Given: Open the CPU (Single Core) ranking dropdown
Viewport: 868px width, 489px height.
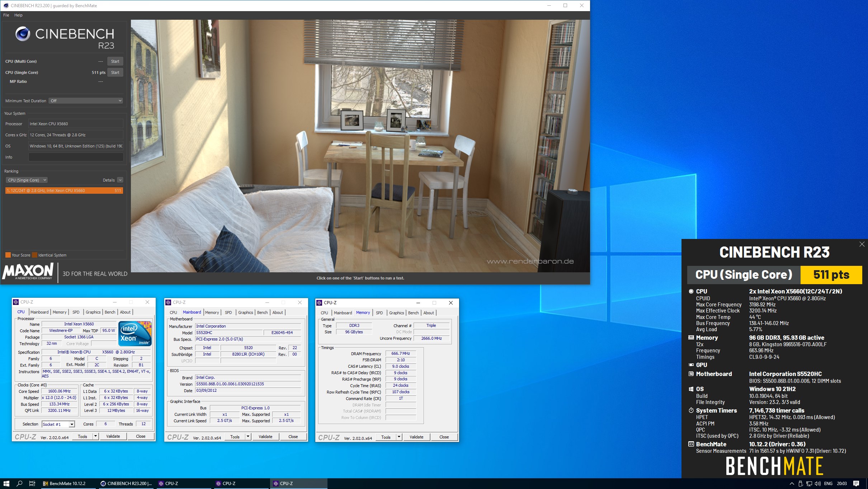Looking at the screenshot, I should point(27,180).
